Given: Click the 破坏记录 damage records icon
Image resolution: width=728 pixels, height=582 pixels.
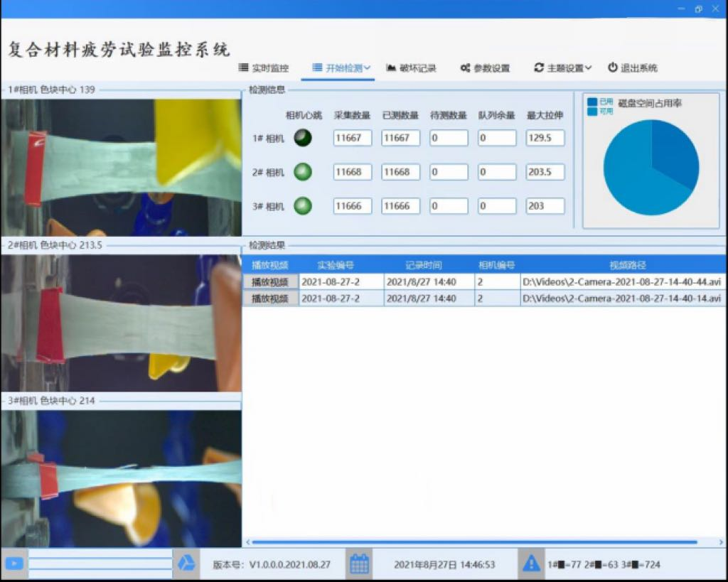Looking at the screenshot, I should coord(390,68).
